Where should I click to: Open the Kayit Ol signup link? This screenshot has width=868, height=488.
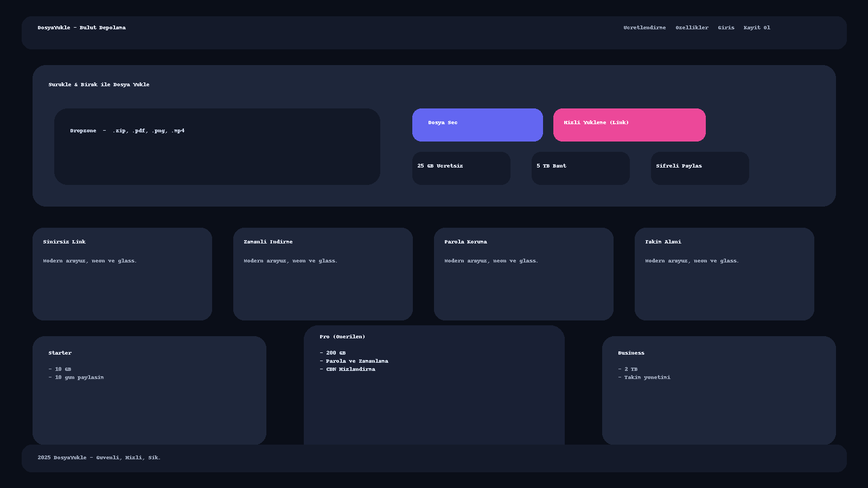[756, 28]
